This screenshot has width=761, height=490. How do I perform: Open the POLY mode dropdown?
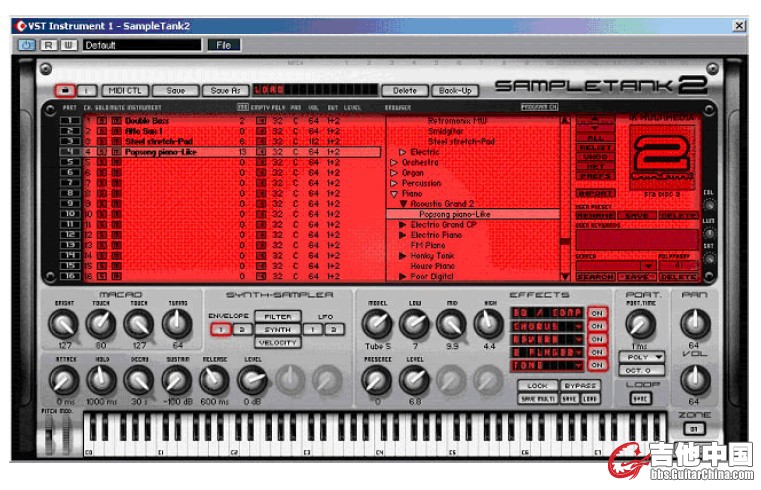pos(642,357)
